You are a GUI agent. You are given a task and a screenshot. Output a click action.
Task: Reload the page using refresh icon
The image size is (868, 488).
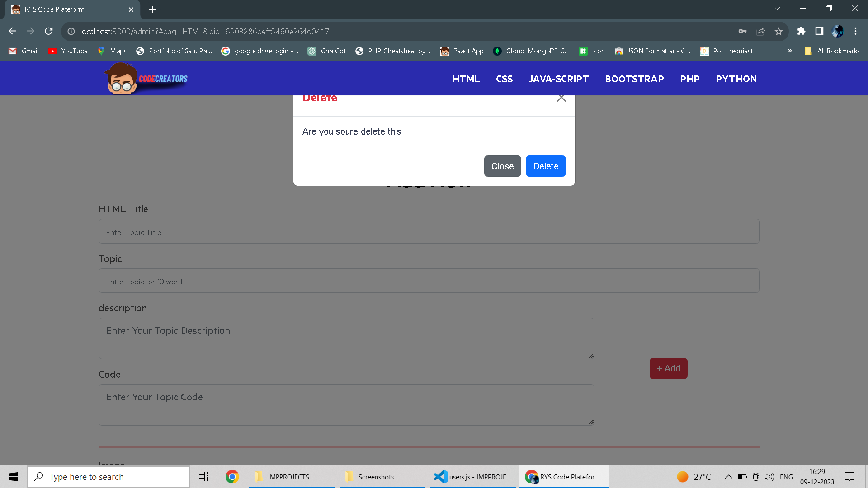click(49, 31)
